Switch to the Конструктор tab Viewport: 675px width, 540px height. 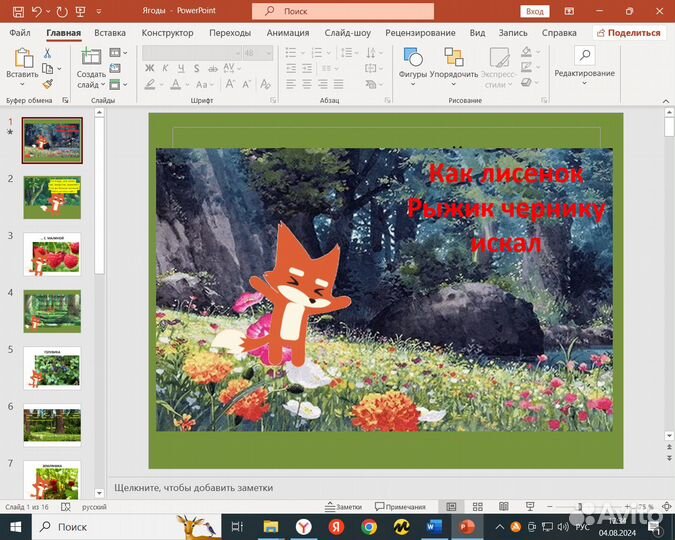[167, 33]
